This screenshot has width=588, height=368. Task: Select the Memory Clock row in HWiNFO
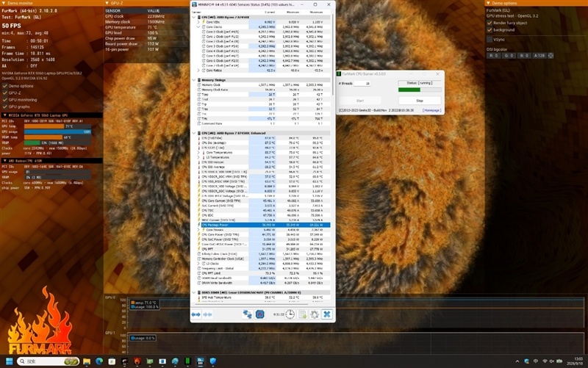point(262,84)
